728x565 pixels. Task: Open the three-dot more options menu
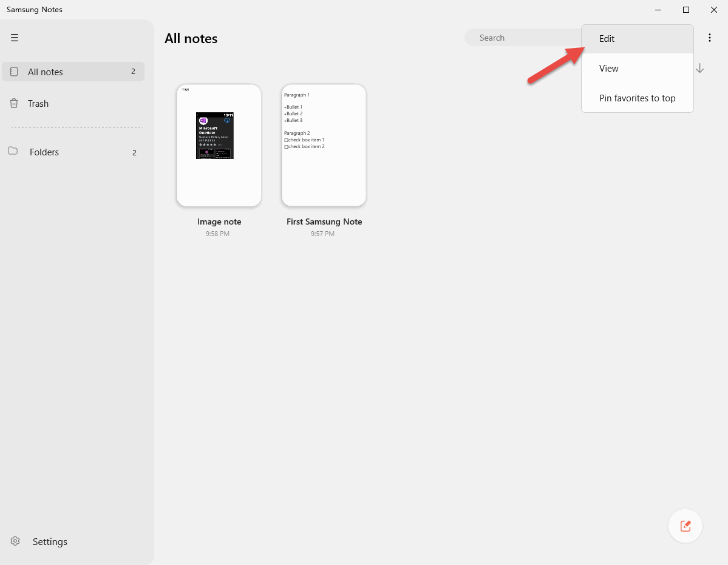(709, 38)
